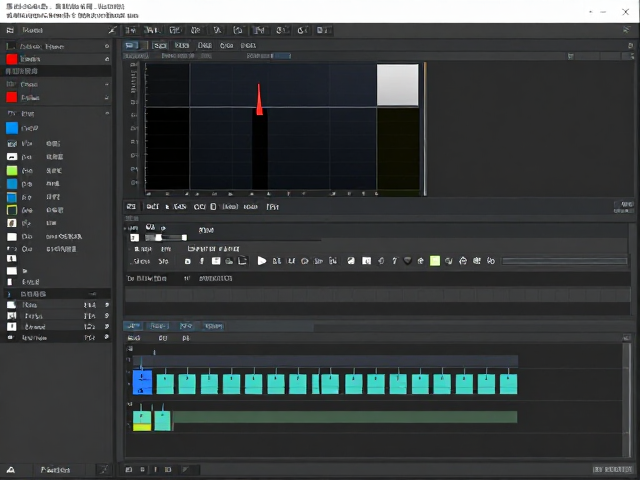Click the first icon in the bottom status bar

pyautogui.click(x=129, y=470)
